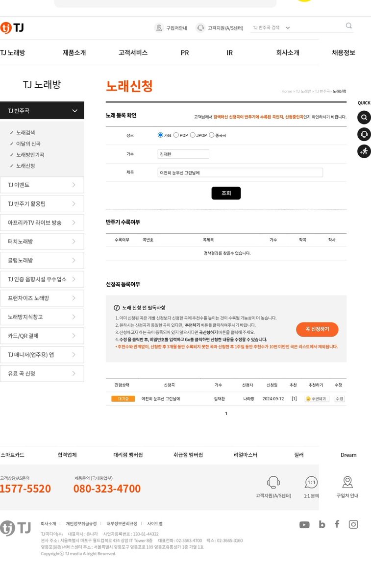Viewport: 371px width, 588px height.
Task: Select the 가요 genre radio button
Action: (160, 135)
